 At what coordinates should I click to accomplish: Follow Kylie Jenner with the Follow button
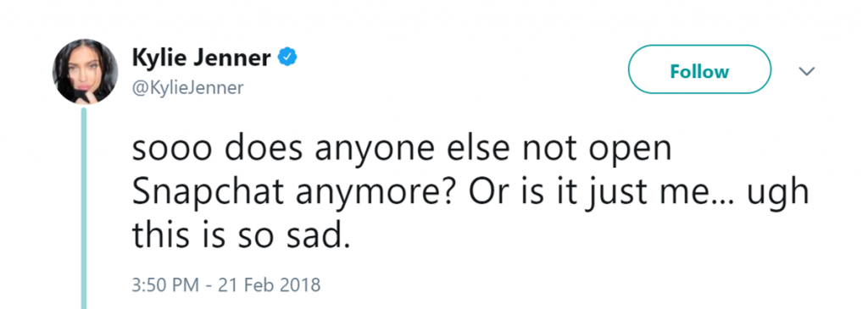point(699,69)
